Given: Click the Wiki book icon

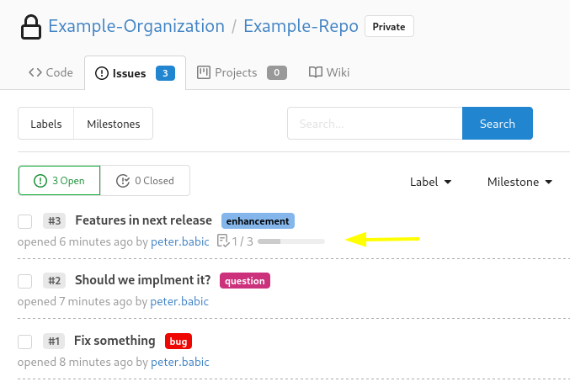Looking at the screenshot, I should (316, 72).
